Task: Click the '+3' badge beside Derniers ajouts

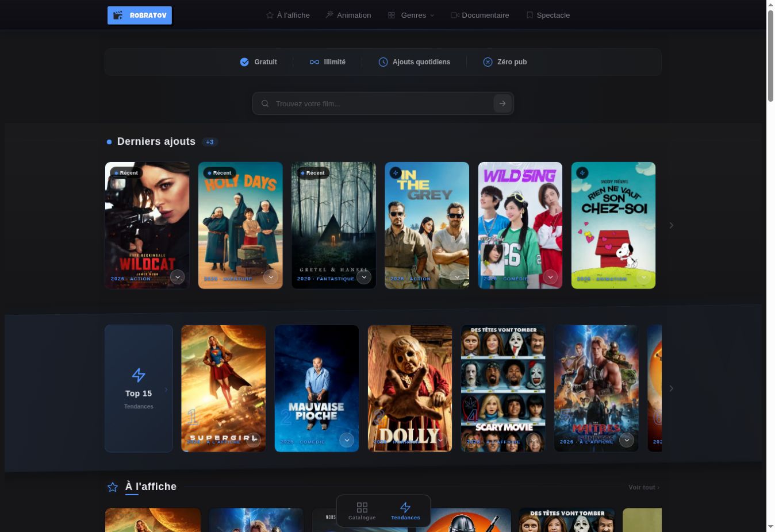Action: tap(210, 142)
